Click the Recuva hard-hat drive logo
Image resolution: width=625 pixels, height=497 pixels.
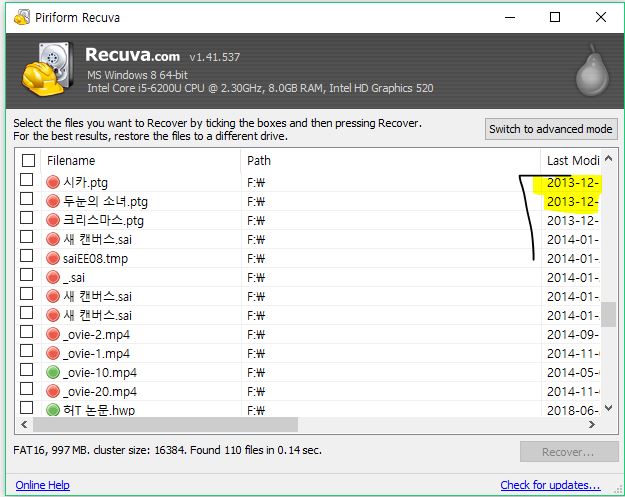pyautogui.click(x=47, y=70)
